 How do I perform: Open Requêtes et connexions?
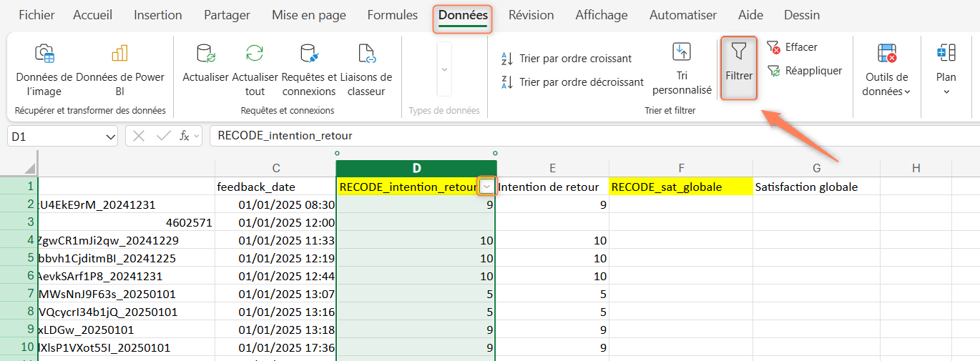pyautogui.click(x=309, y=54)
